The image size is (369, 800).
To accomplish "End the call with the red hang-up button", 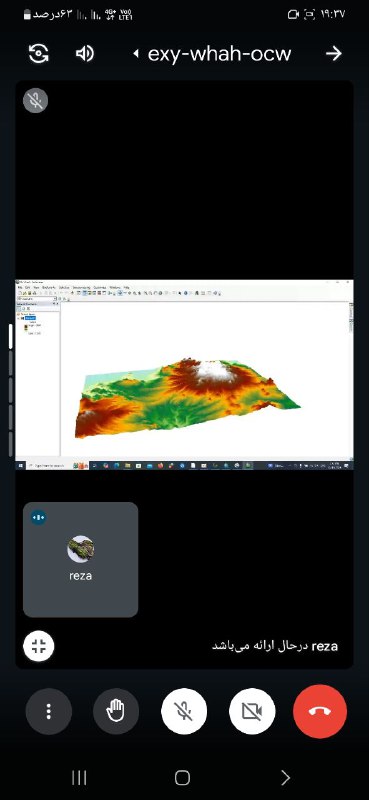I will click(320, 711).
